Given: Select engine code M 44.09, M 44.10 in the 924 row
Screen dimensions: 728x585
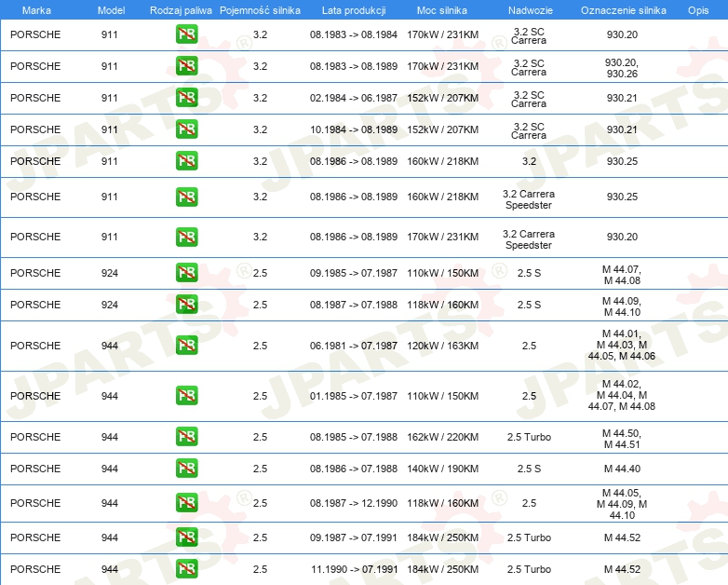Looking at the screenshot, I should (x=622, y=306).
